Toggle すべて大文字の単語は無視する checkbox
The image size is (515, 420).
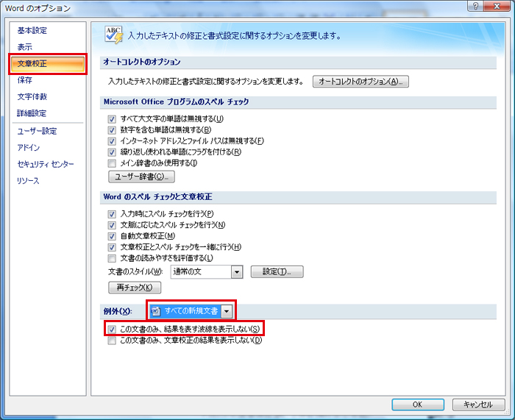(112, 119)
